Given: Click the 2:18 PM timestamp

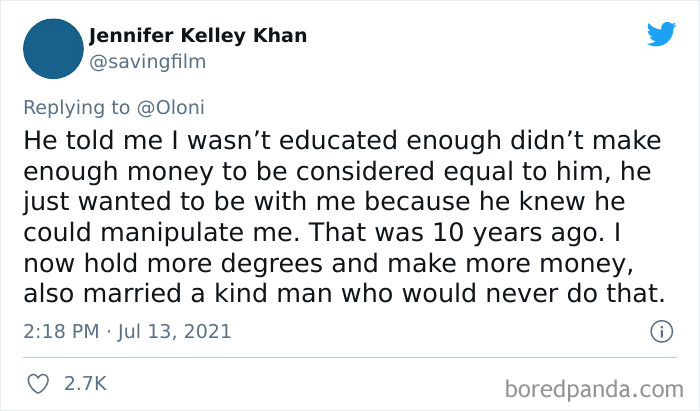Looking at the screenshot, I should [62, 330].
